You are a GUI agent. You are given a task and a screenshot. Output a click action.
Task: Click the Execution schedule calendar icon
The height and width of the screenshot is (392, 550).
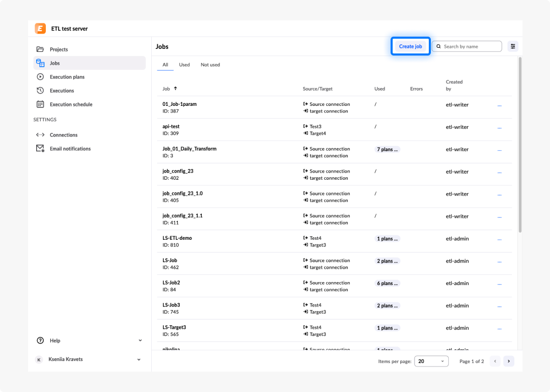(x=40, y=104)
